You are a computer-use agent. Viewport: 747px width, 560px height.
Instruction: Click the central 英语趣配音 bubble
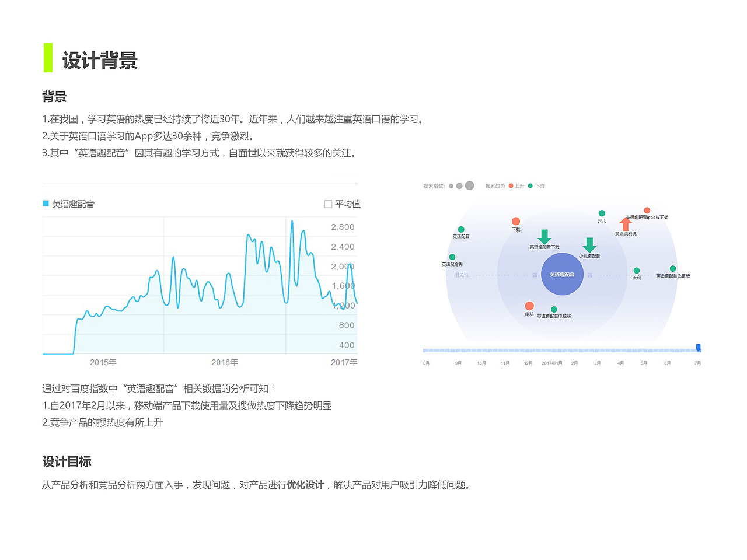pos(562,274)
